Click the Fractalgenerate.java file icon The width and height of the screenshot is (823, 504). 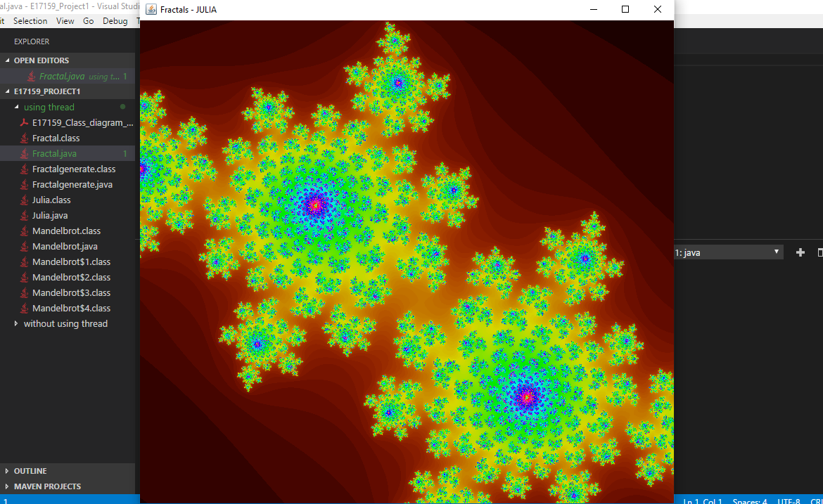pyautogui.click(x=26, y=184)
